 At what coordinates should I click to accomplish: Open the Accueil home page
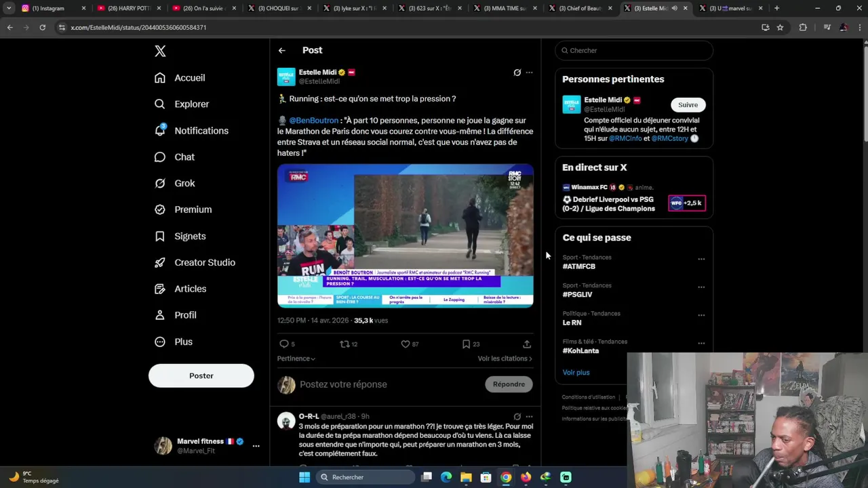180,78
